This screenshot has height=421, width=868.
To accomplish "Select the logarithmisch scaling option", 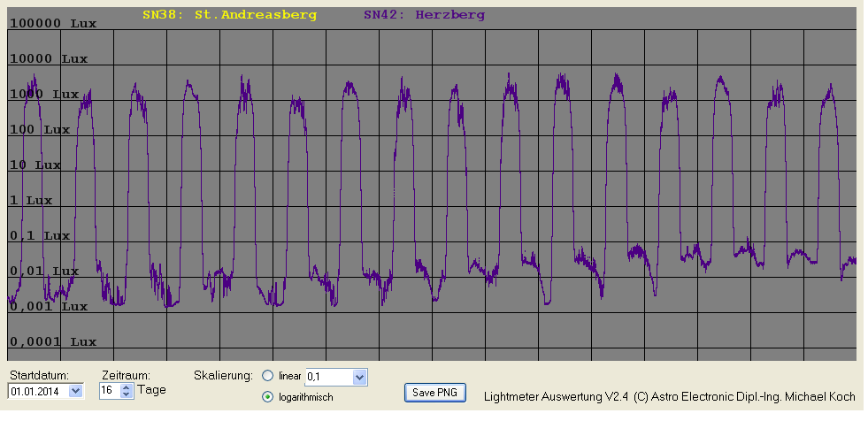I will (x=268, y=397).
